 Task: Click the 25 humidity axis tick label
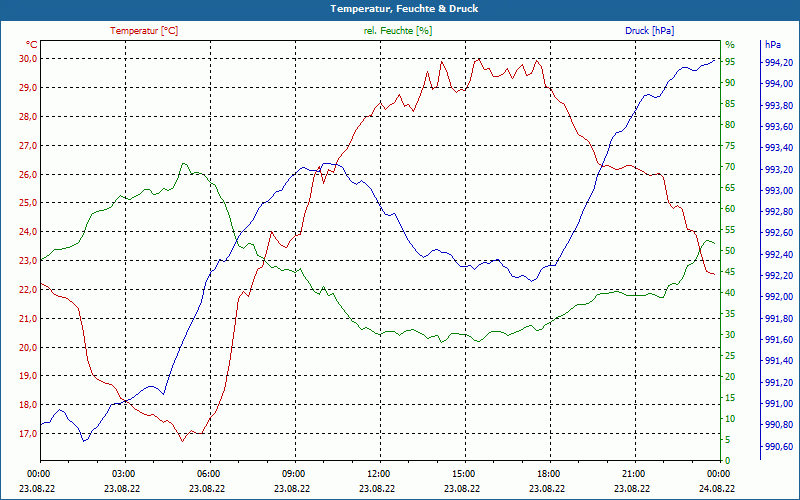730,356
